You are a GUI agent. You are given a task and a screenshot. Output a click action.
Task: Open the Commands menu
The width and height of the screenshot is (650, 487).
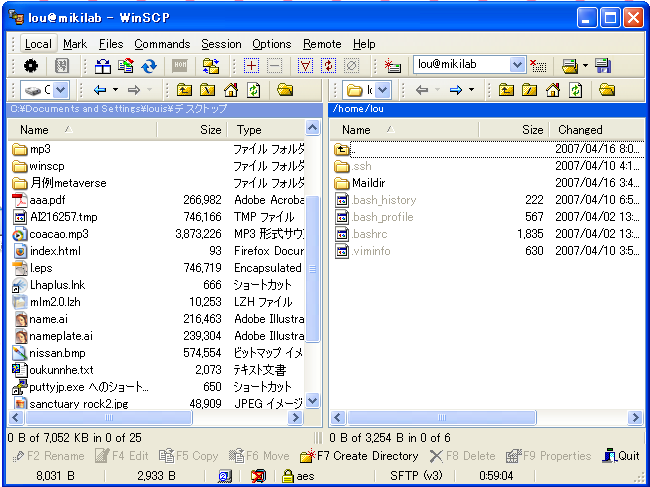pyautogui.click(x=162, y=44)
